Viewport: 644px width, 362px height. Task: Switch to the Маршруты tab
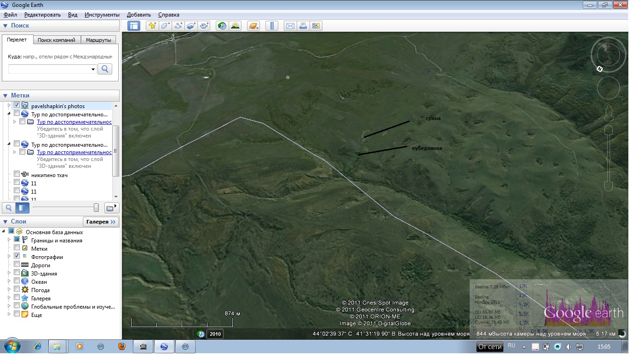point(98,40)
